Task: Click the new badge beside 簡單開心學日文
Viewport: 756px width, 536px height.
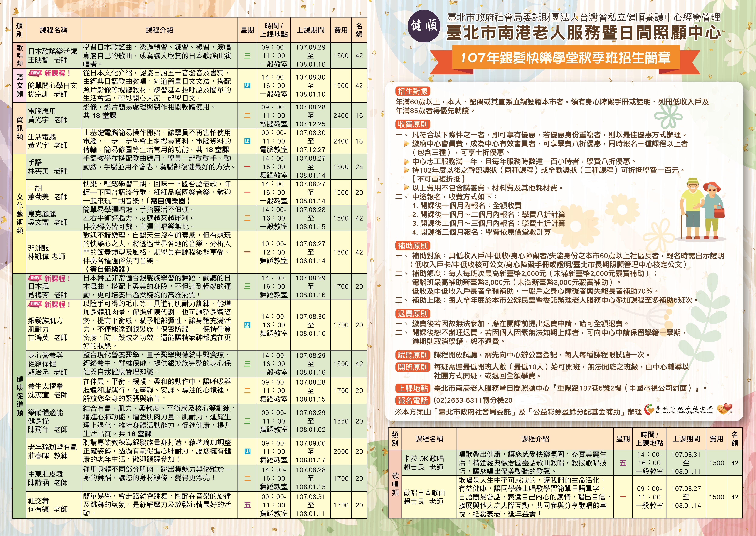Action: click(35, 73)
